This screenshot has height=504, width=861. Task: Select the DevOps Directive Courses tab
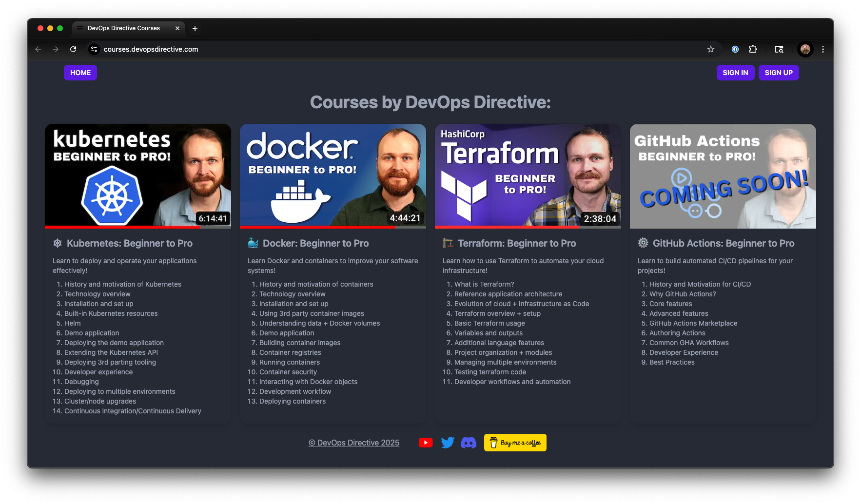[x=129, y=28]
